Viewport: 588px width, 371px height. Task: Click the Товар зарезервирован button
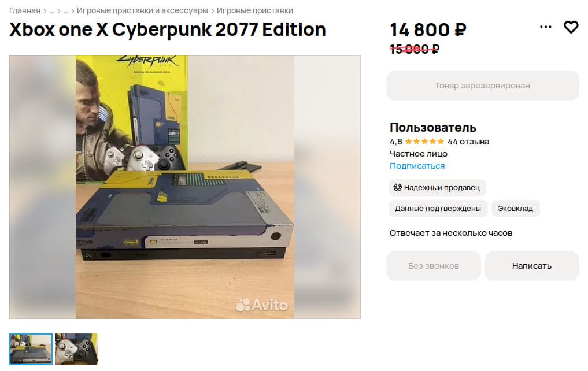click(483, 86)
